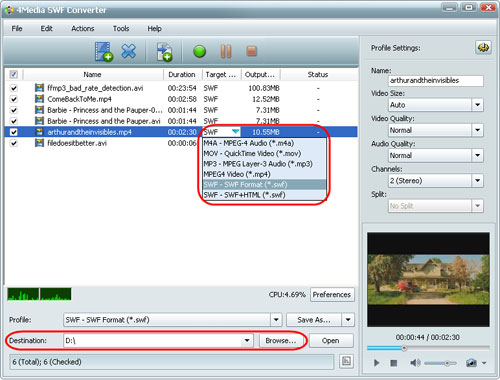This screenshot has height=380, width=500.
Task: Click the Preferences button
Action: tap(332, 295)
